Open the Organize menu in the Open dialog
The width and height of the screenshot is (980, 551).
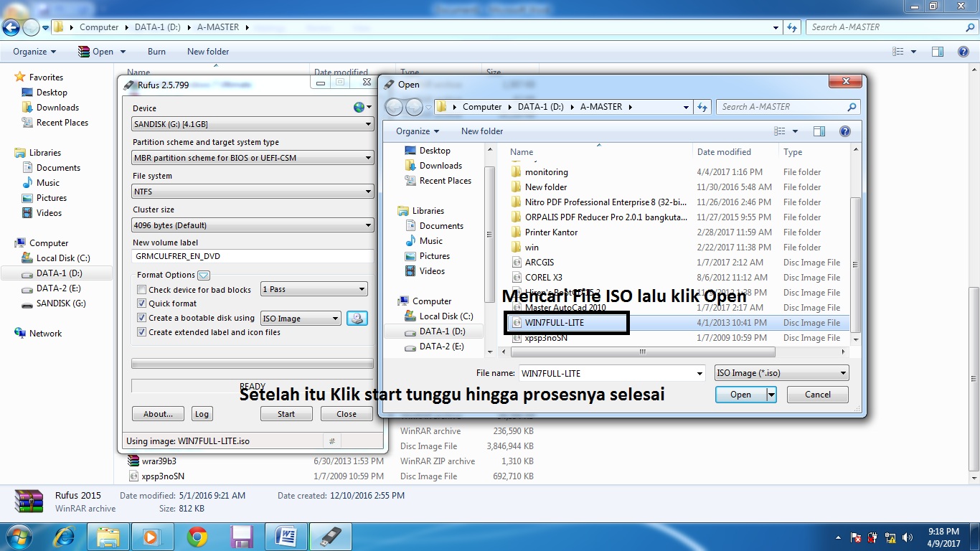[418, 131]
